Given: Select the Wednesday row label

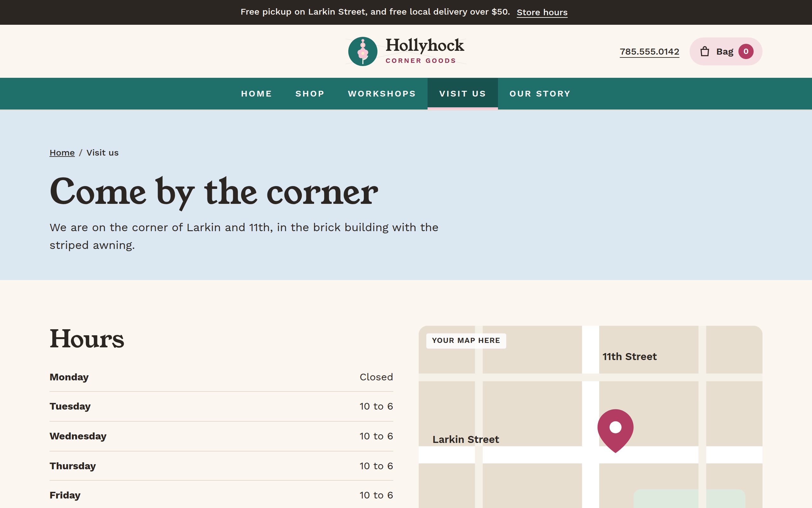Looking at the screenshot, I should point(78,437).
